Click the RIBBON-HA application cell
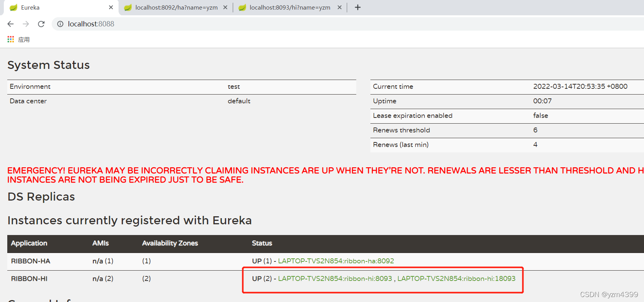This screenshot has width=644, height=302. 31,261
